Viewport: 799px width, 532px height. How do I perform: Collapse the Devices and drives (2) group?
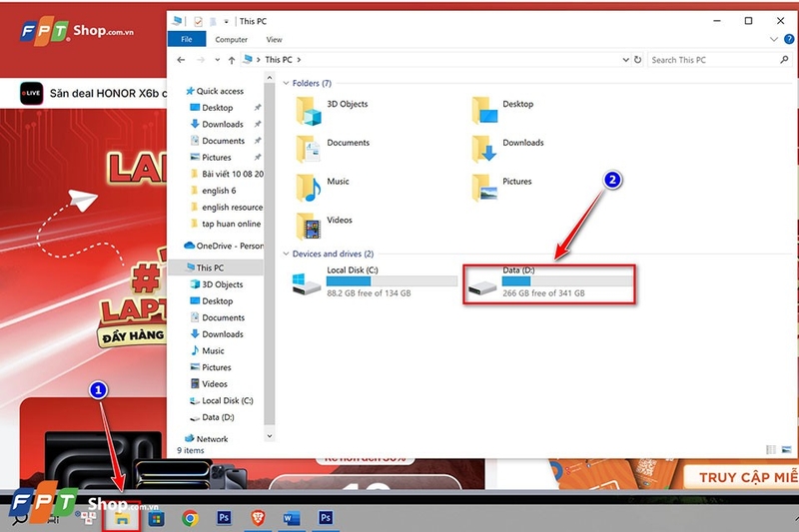coord(286,254)
